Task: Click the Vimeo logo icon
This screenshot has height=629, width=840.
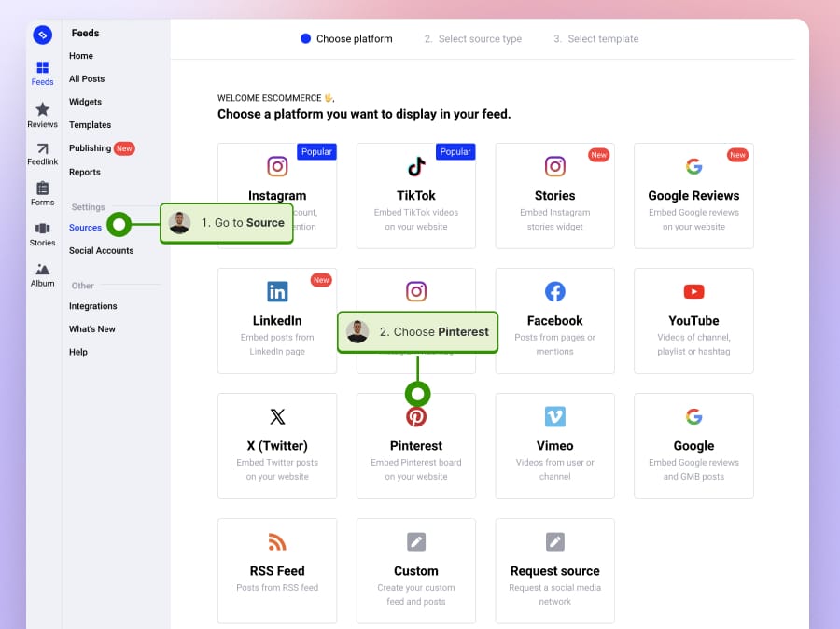Action: pyautogui.click(x=555, y=416)
